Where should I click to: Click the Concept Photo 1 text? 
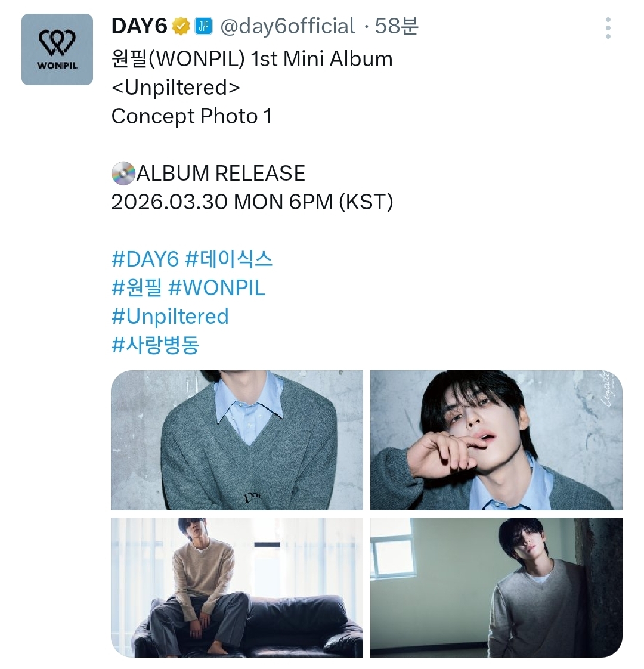click(191, 116)
